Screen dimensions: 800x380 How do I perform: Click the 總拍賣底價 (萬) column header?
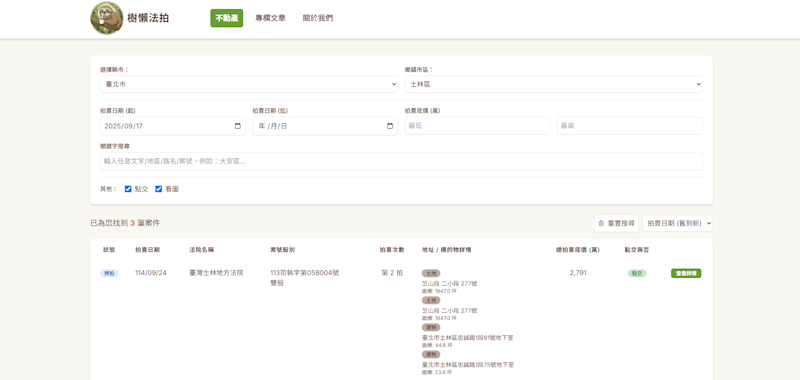(578, 250)
